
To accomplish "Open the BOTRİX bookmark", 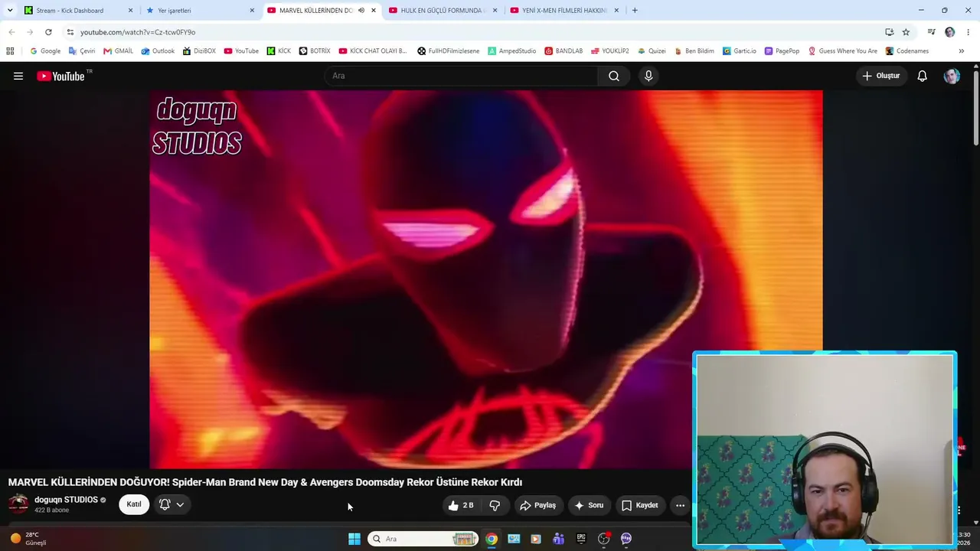I will (x=315, y=51).
